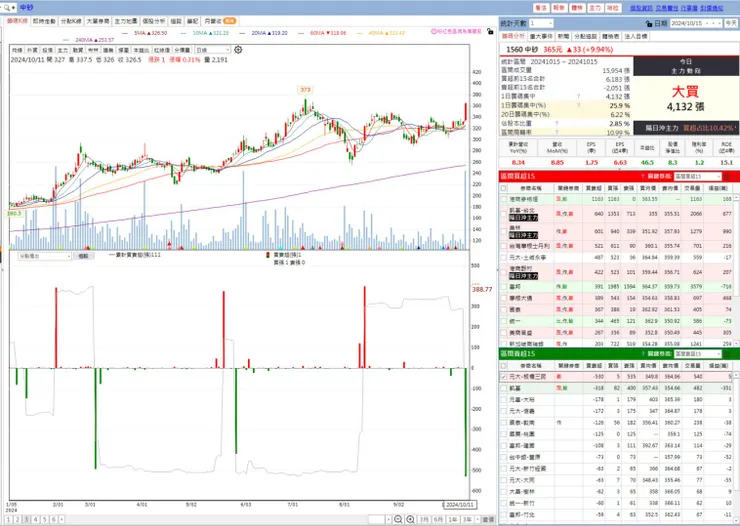This screenshot has height=526, width=740.
Task: Click help icon beside 佔股本比重
Action: (x=556, y=123)
